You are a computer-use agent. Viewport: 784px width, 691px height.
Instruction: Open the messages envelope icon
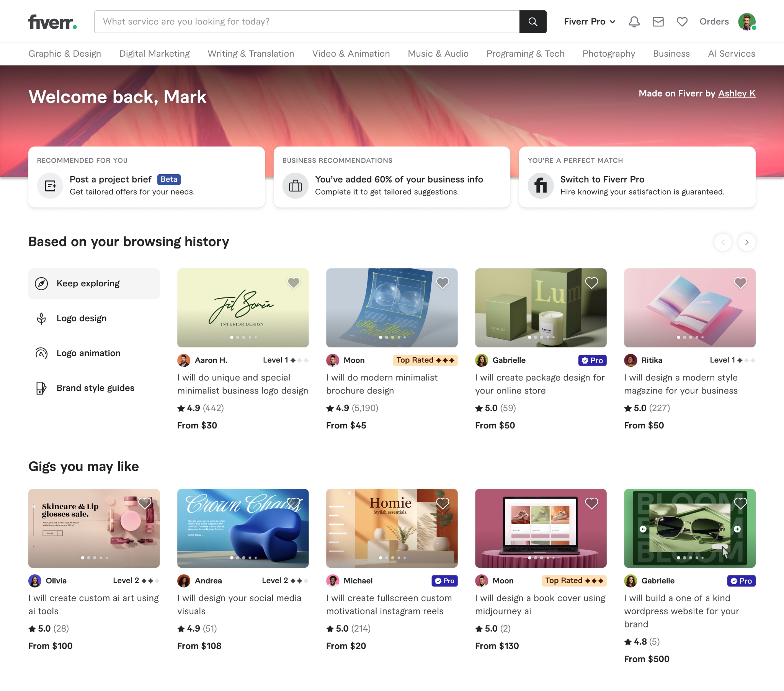click(658, 21)
